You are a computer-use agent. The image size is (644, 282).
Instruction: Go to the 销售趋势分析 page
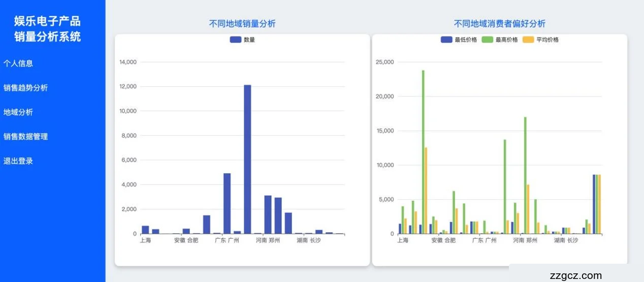click(25, 88)
